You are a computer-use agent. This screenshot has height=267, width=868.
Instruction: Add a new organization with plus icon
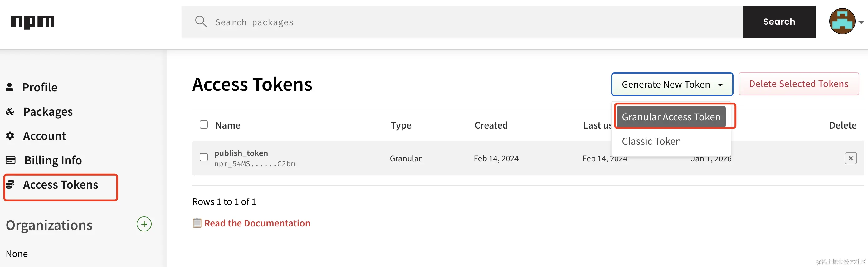click(x=144, y=224)
